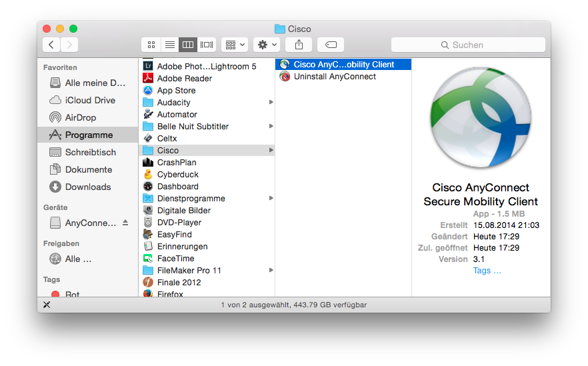Screen dimensions: 588x366
Task: Click the Cisco folder title icon
Action: pyautogui.click(x=280, y=29)
